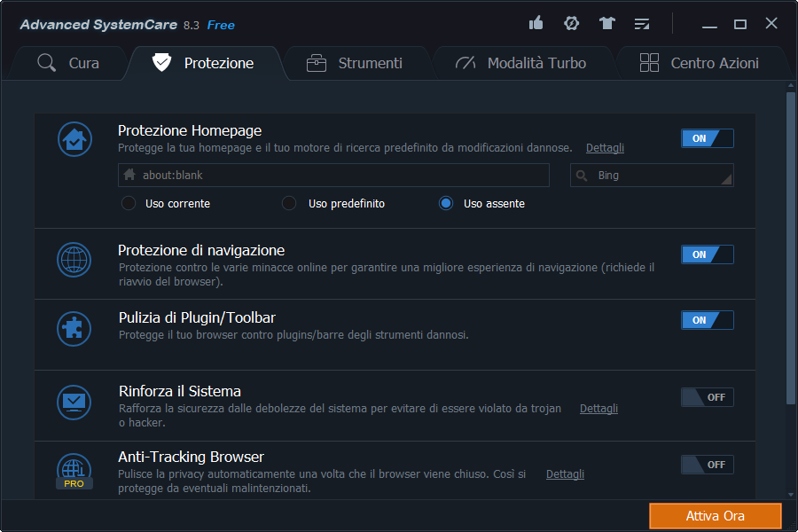Choose the Uso predefinito radio option
Screen dimensions: 798x532
pos(289,204)
